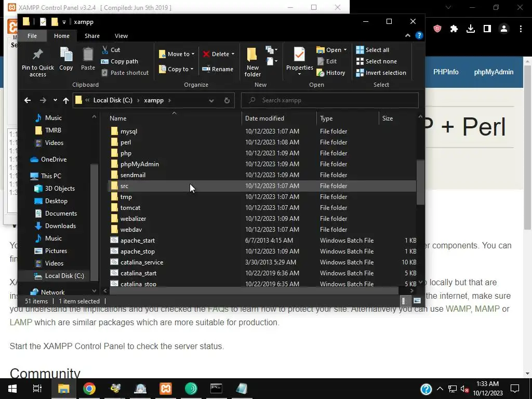The height and width of the screenshot is (399, 532).
Task: Open Chrome from the taskbar
Action: tap(89, 389)
